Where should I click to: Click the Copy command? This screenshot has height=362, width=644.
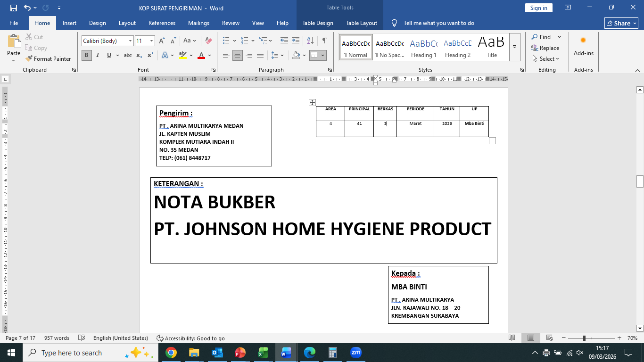[36, 48]
